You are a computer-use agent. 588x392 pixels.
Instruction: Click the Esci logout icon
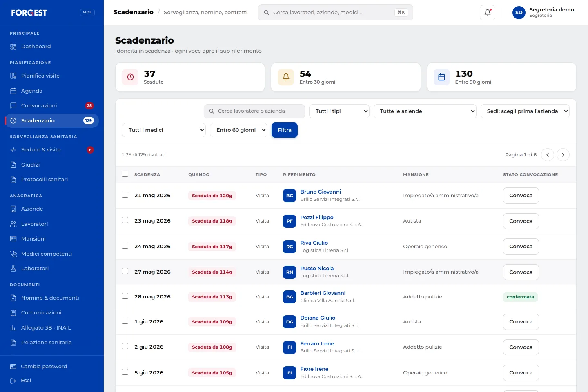(13, 381)
